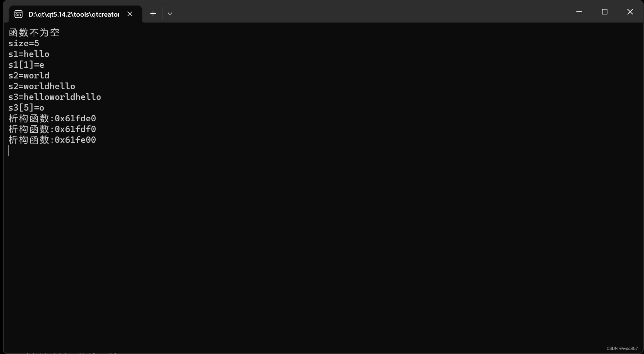Maximize the terminal window
Viewport: 644px width, 354px height.
[604, 12]
